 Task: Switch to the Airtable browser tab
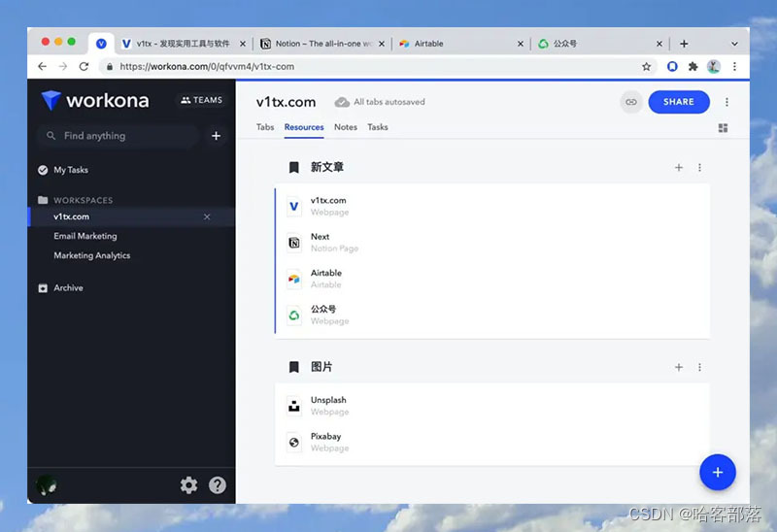click(460, 44)
